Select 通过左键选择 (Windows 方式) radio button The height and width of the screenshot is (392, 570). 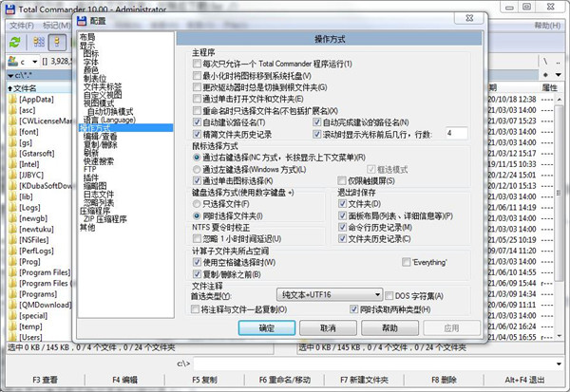pos(197,169)
